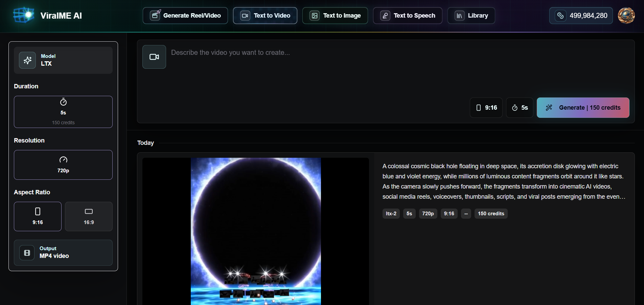Click the timer icon in prompt bar 5s chip
Screen dimensions: 644x305
pos(514,108)
